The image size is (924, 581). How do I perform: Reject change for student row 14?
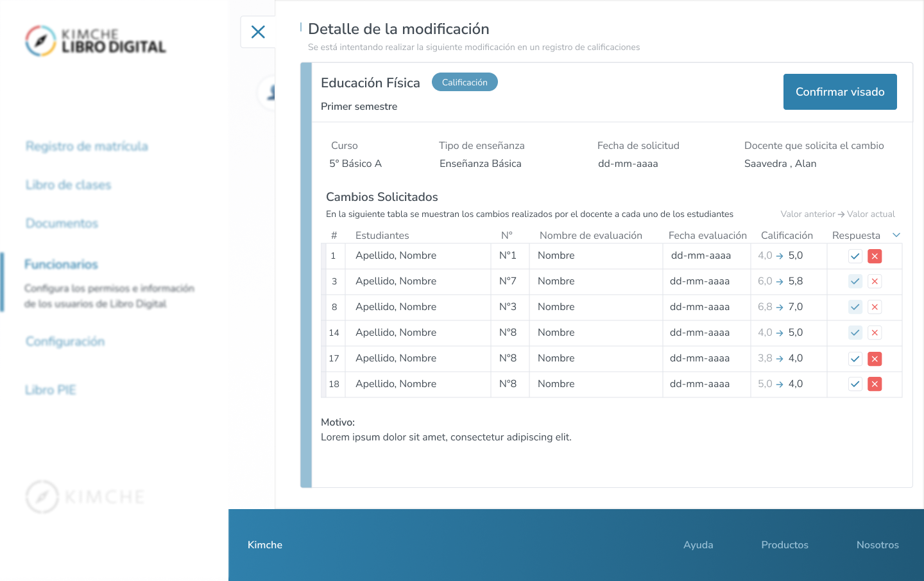[x=875, y=333]
